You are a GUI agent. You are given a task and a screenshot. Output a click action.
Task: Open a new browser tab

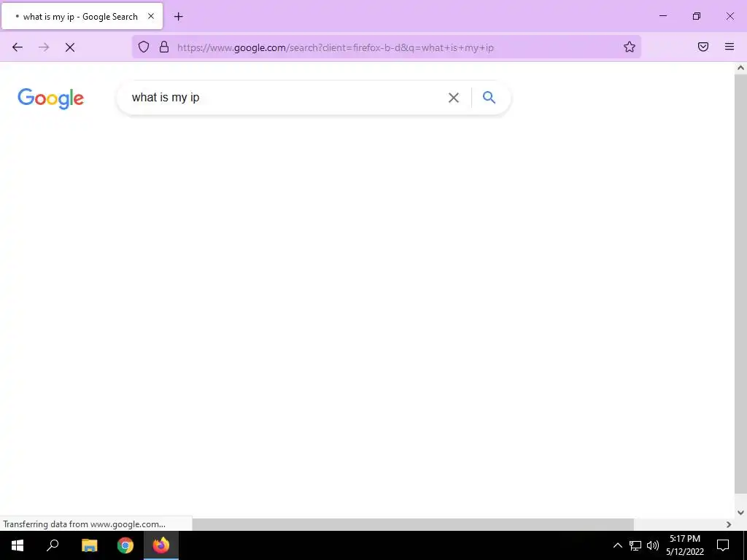click(179, 17)
